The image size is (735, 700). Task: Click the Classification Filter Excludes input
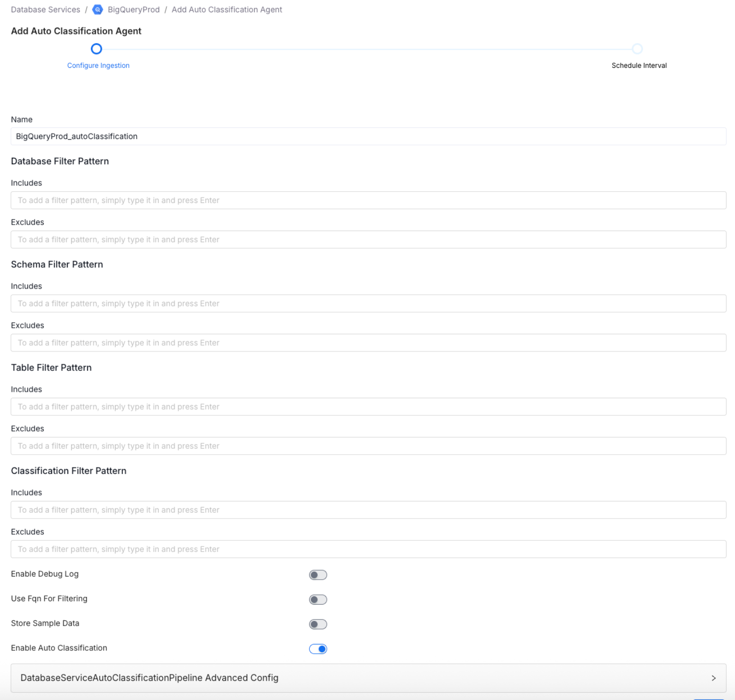coord(368,549)
